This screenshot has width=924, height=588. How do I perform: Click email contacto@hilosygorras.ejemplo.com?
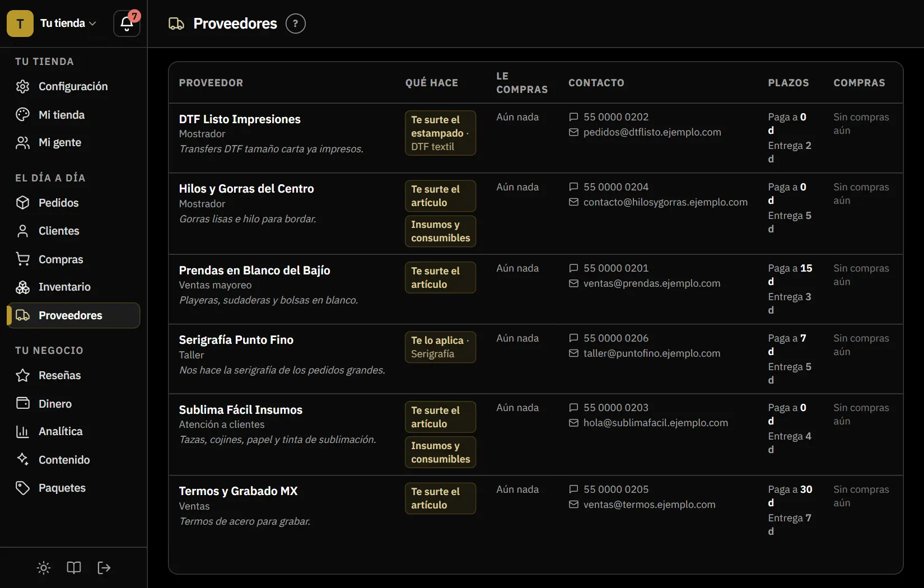(665, 202)
